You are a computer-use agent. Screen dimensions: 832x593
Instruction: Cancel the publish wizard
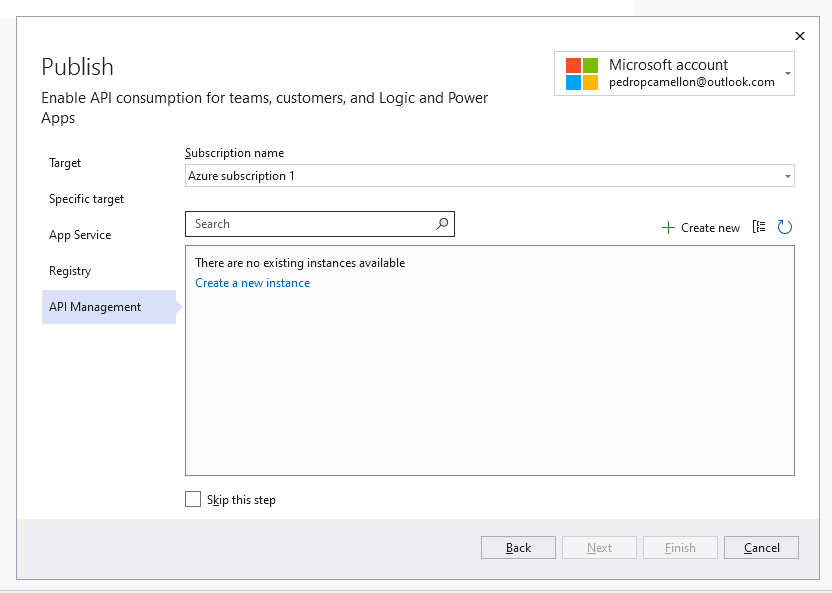coord(761,547)
